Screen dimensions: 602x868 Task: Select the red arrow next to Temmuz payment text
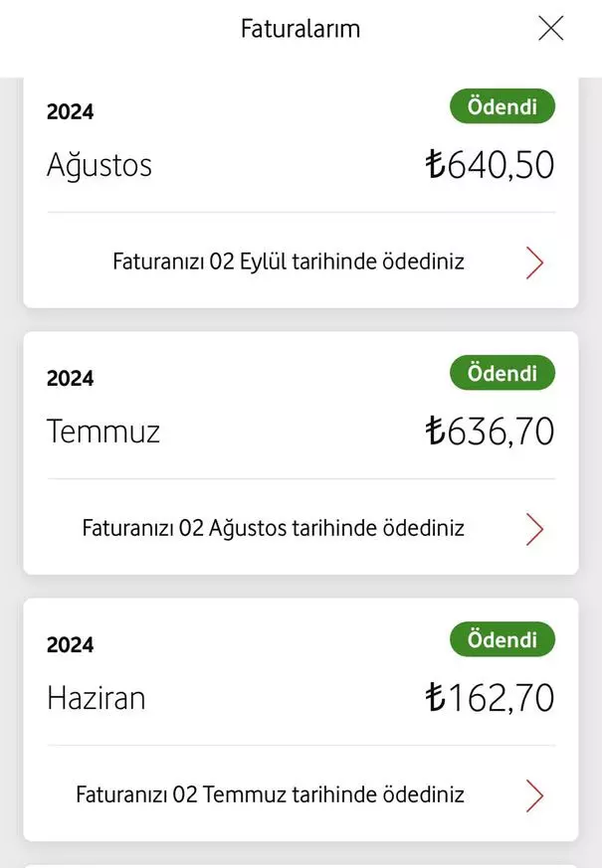pyautogui.click(x=534, y=794)
